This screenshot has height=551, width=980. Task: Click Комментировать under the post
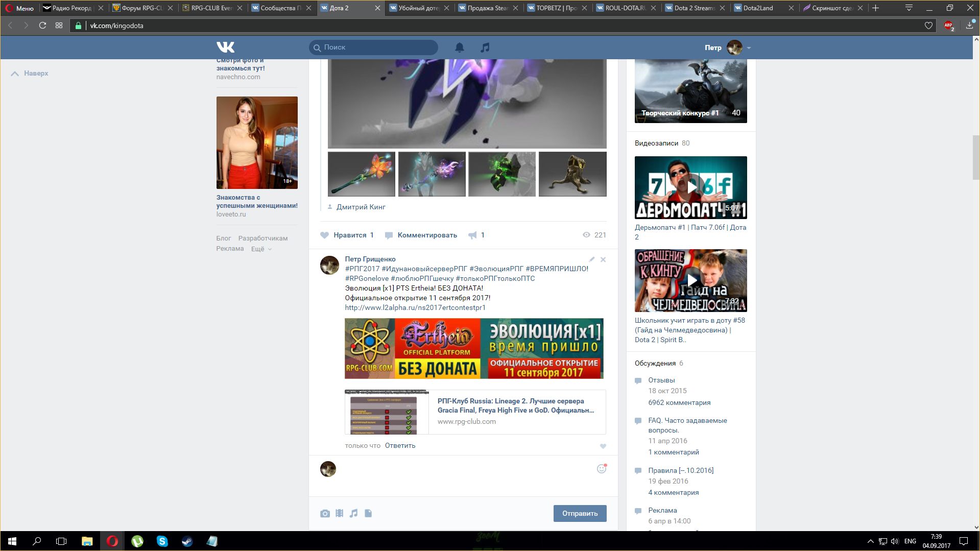pyautogui.click(x=421, y=235)
